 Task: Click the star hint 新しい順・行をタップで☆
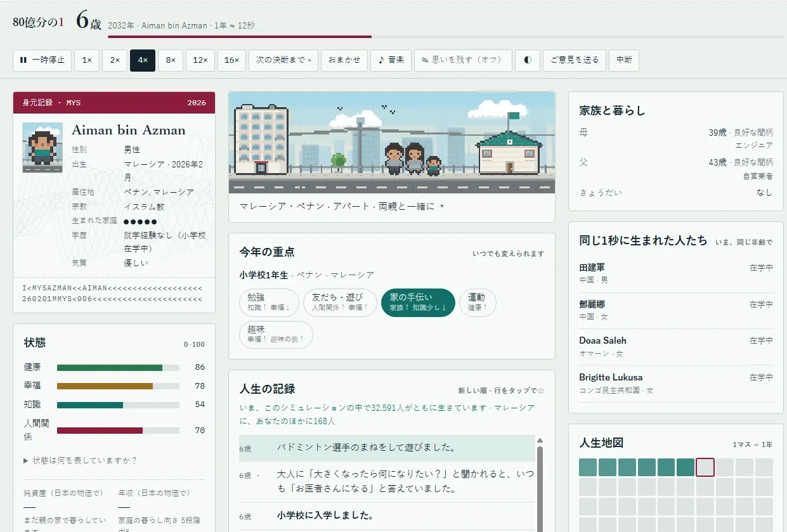[x=501, y=391]
